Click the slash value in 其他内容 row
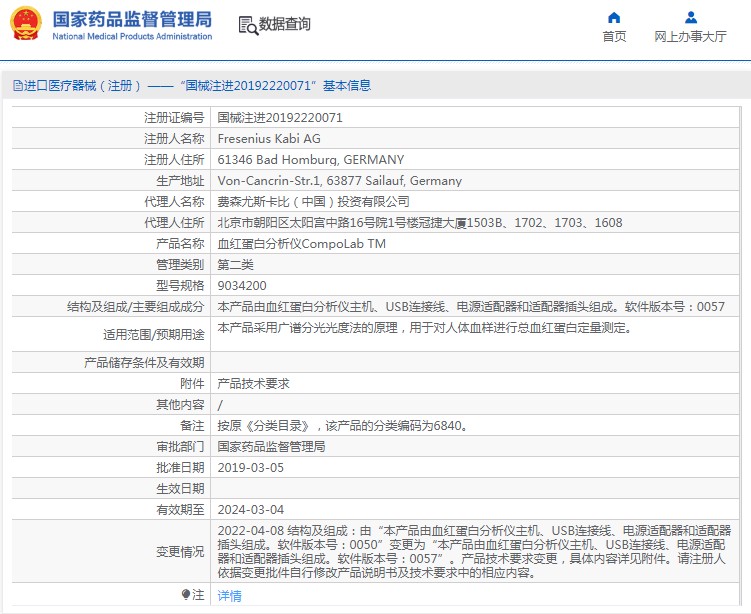 pyautogui.click(x=220, y=406)
